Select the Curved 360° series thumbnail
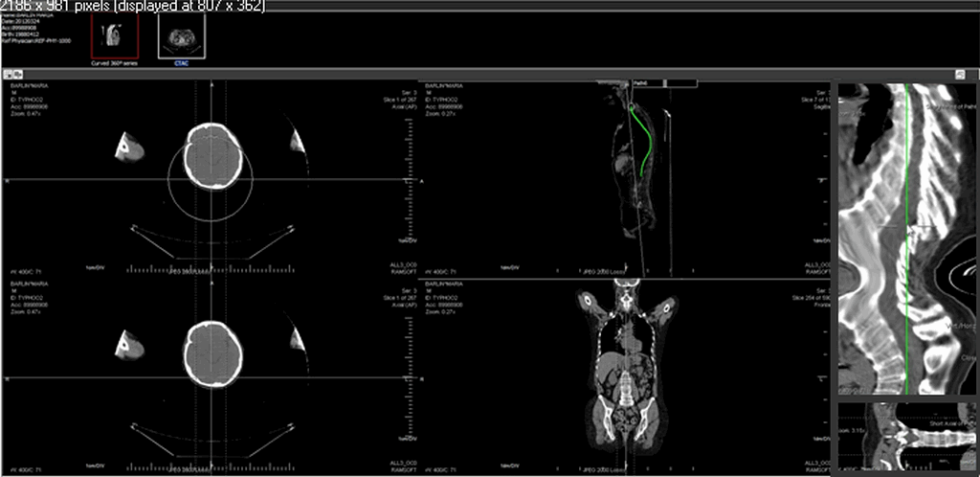Viewport: 980px width, 477px height. tap(115, 36)
